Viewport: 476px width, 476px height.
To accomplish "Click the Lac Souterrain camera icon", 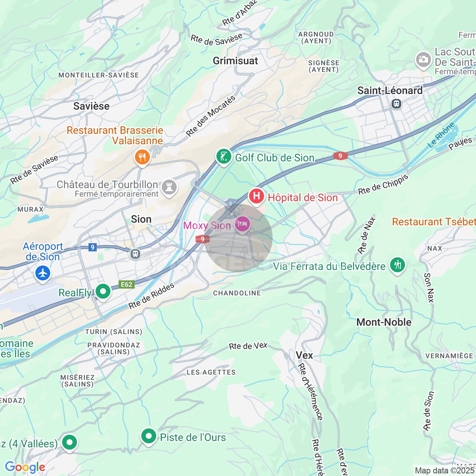I will pos(423,60).
